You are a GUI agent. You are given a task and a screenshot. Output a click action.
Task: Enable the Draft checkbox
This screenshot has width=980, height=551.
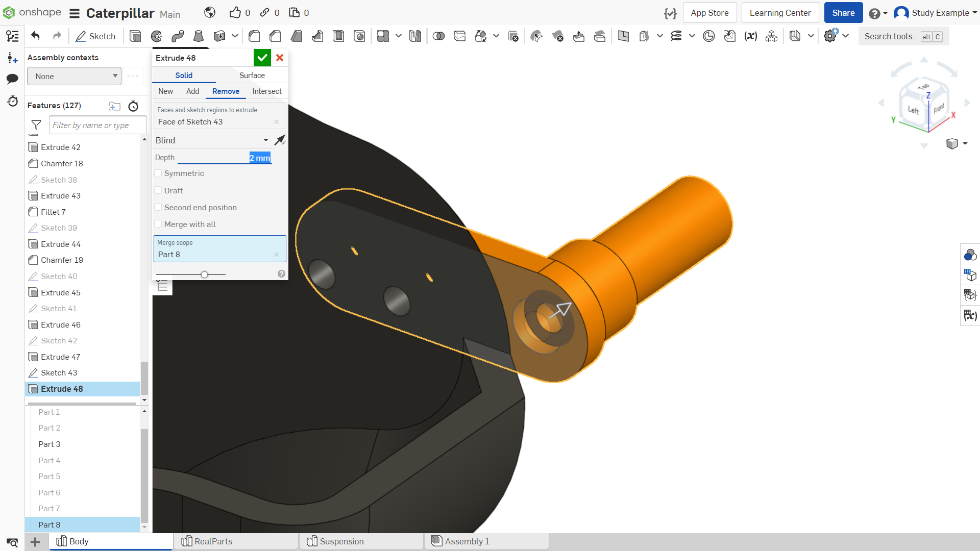tap(158, 190)
